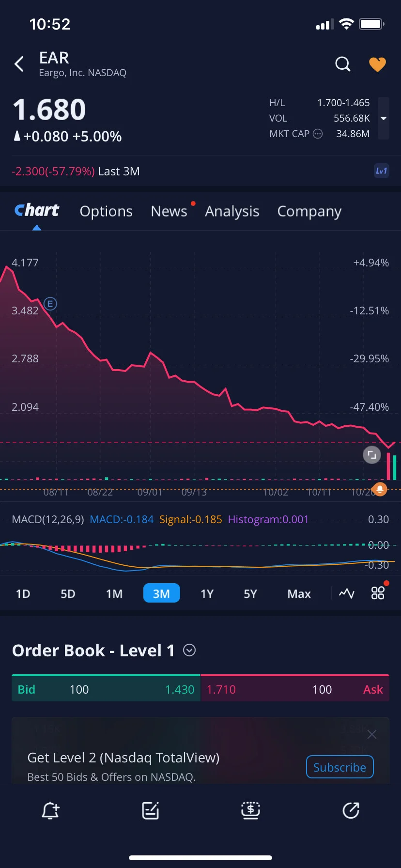Image resolution: width=401 pixels, height=868 pixels.
Task: Dismiss the Level 2 promo banner
Action: point(372,735)
